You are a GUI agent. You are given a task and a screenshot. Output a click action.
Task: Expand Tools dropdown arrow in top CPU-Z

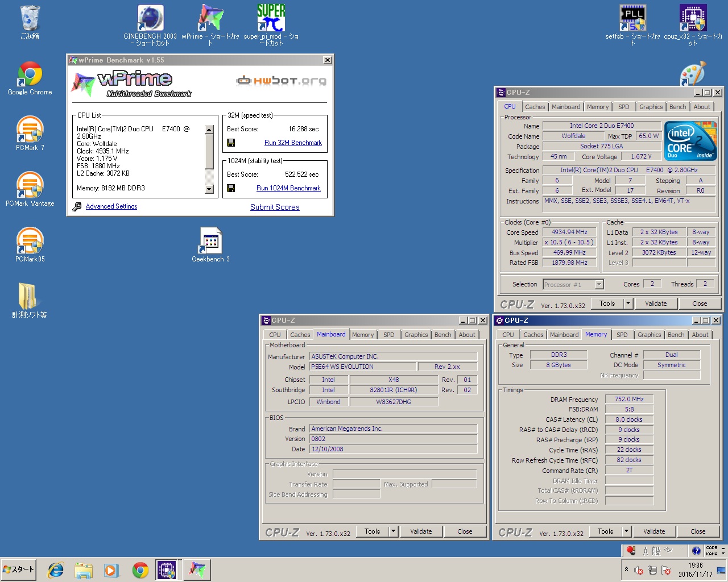[628, 304]
